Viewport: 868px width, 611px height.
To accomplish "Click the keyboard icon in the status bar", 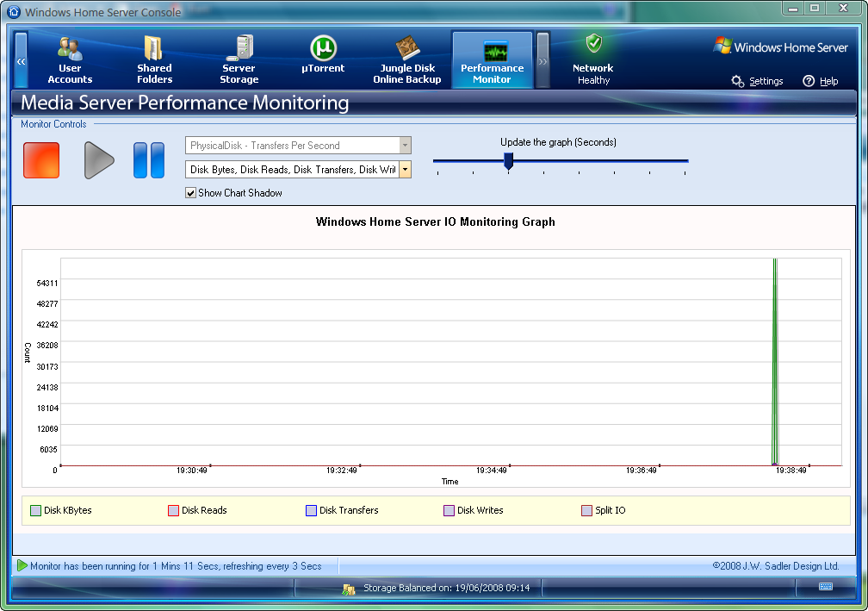I will point(825,587).
